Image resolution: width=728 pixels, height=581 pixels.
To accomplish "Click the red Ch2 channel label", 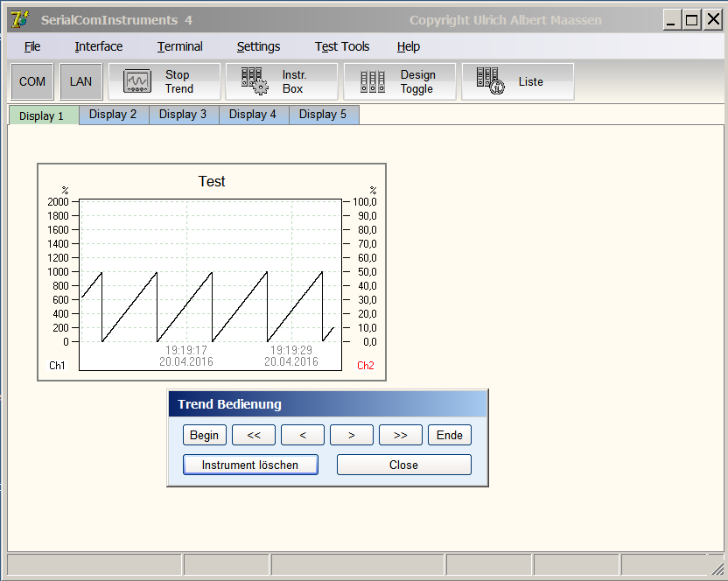I will [366, 366].
